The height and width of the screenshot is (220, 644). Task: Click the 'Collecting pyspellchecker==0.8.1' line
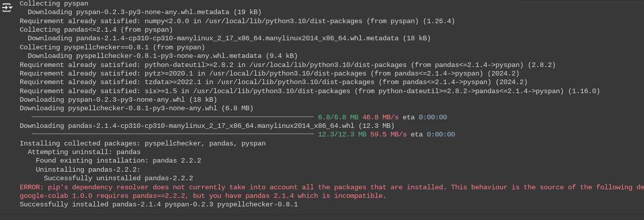click(x=112, y=47)
